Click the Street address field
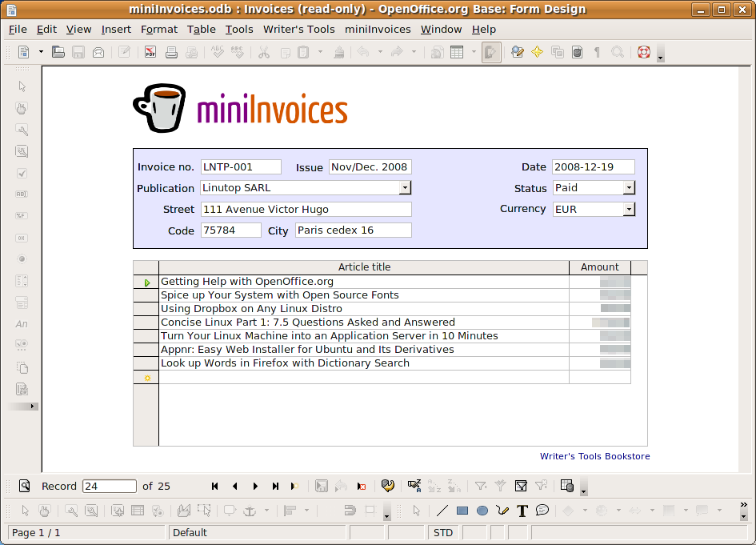This screenshot has width=756, height=545. click(306, 210)
